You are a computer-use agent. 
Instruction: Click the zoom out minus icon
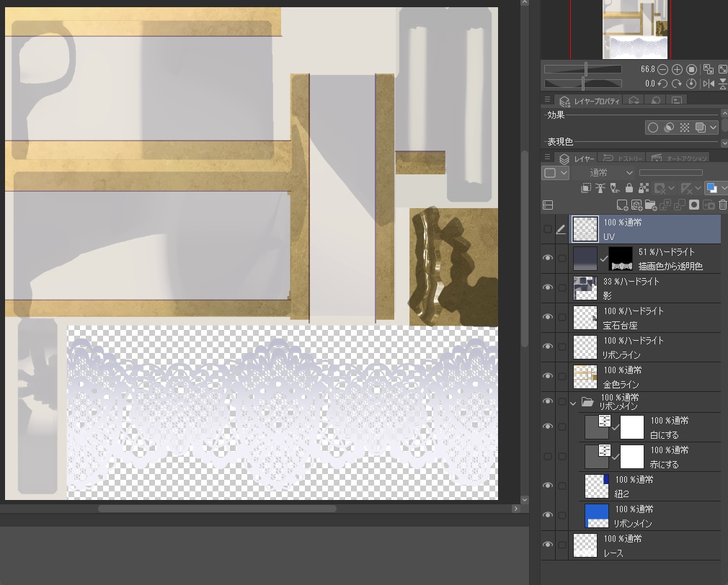[663, 70]
